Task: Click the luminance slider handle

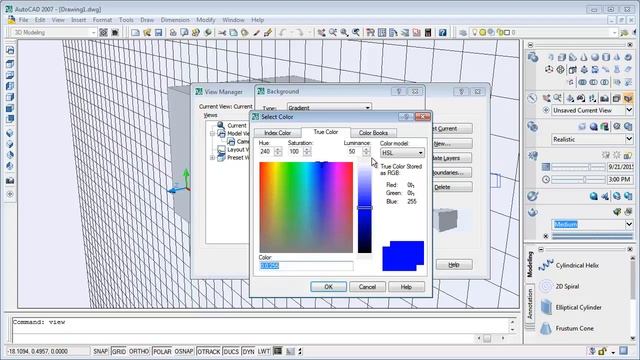Action: click(365, 208)
